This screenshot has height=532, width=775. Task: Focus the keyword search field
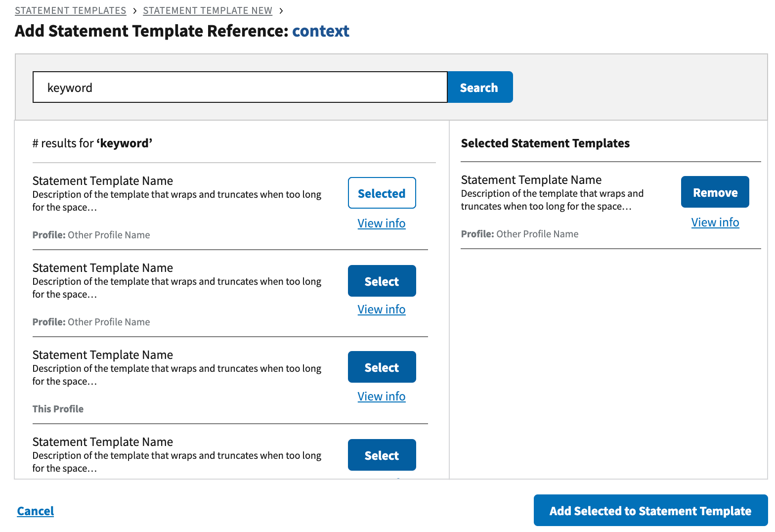pos(240,88)
